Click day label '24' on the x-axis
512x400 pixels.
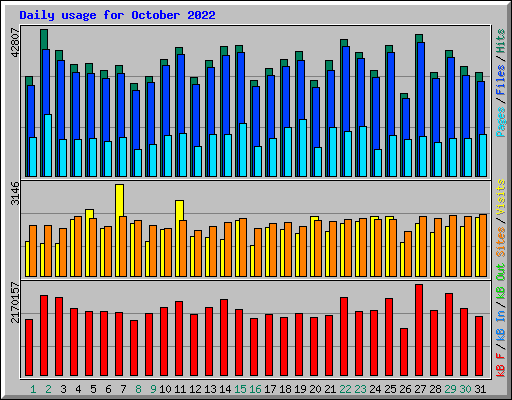click(375, 389)
